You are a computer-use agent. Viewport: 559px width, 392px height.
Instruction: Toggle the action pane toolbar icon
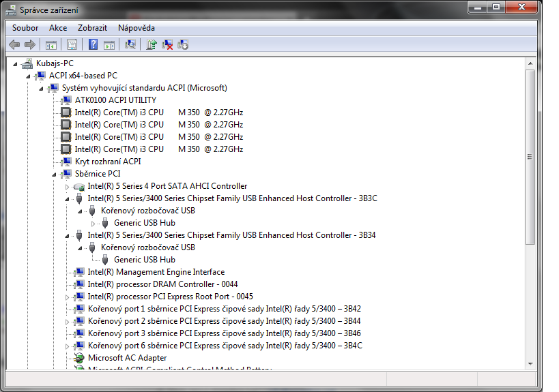(x=109, y=45)
